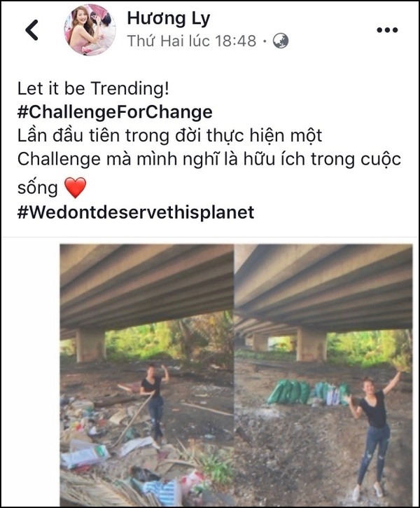Tap the line starting 'Challenge mà mình nghĩ'
Screen dimensions: 420x508
209,159
